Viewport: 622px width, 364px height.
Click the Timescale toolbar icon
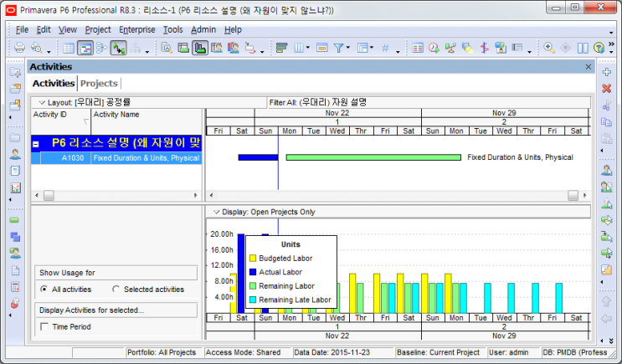(321, 49)
